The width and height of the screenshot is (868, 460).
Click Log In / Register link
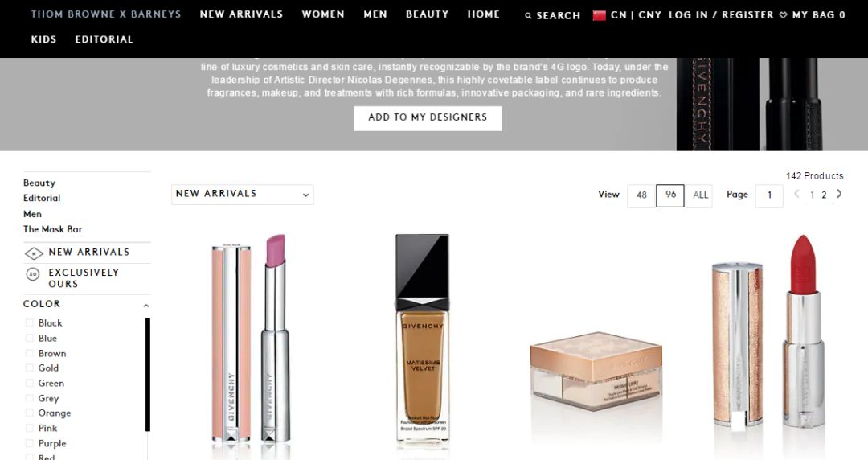(x=721, y=15)
